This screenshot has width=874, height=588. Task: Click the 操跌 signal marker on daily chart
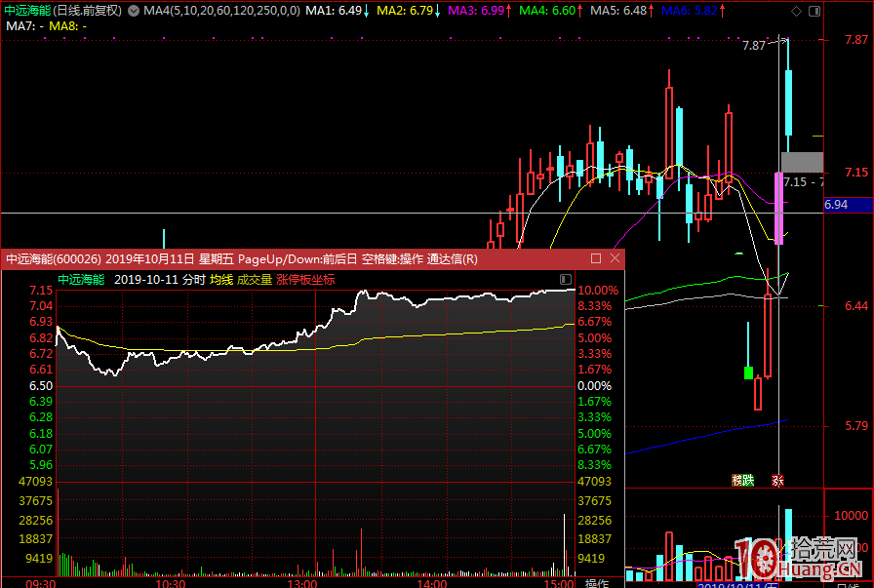click(x=742, y=480)
